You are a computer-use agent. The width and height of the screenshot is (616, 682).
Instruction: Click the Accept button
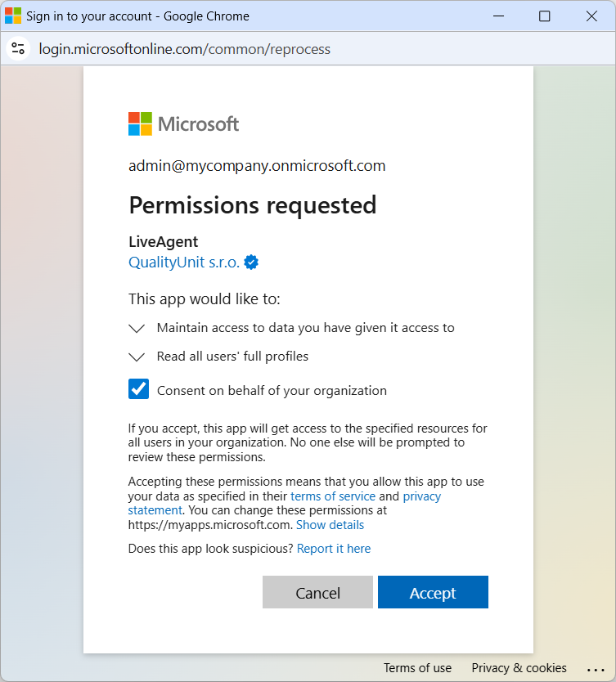(x=433, y=593)
